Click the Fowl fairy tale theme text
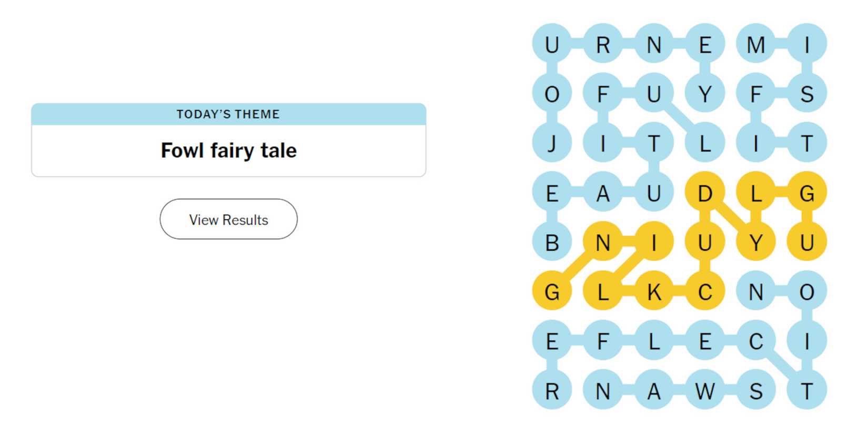The height and width of the screenshot is (434, 868). click(x=228, y=150)
